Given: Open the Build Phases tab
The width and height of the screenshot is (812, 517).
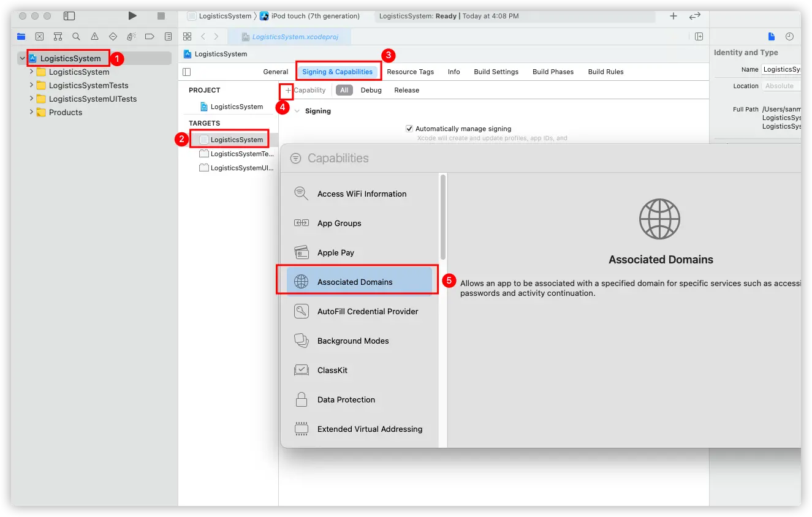Looking at the screenshot, I should pyautogui.click(x=553, y=72).
